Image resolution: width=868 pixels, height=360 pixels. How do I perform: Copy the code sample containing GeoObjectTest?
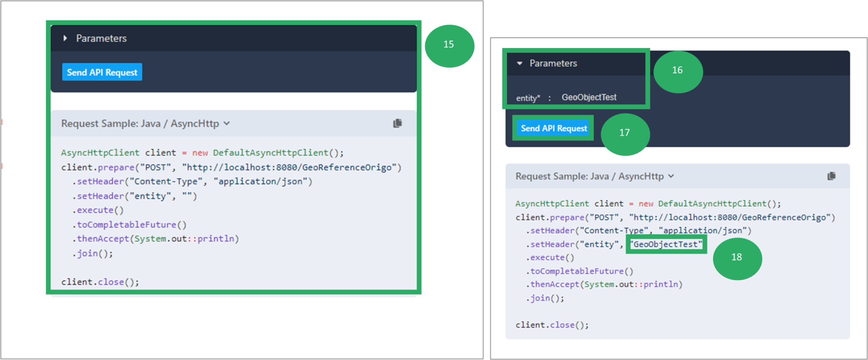pyautogui.click(x=831, y=176)
